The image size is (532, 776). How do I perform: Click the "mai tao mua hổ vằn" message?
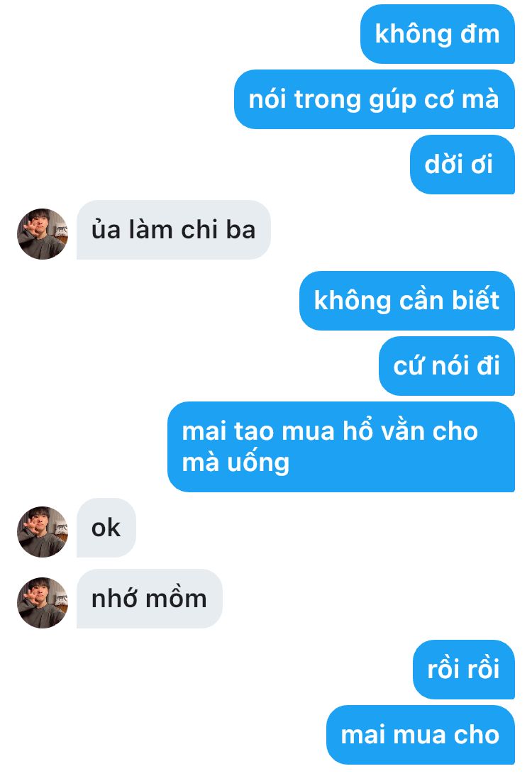coord(341,447)
